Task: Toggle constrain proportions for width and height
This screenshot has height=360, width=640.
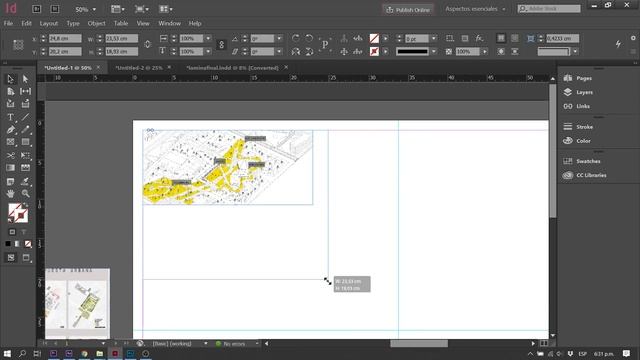Action: point(148,44)
